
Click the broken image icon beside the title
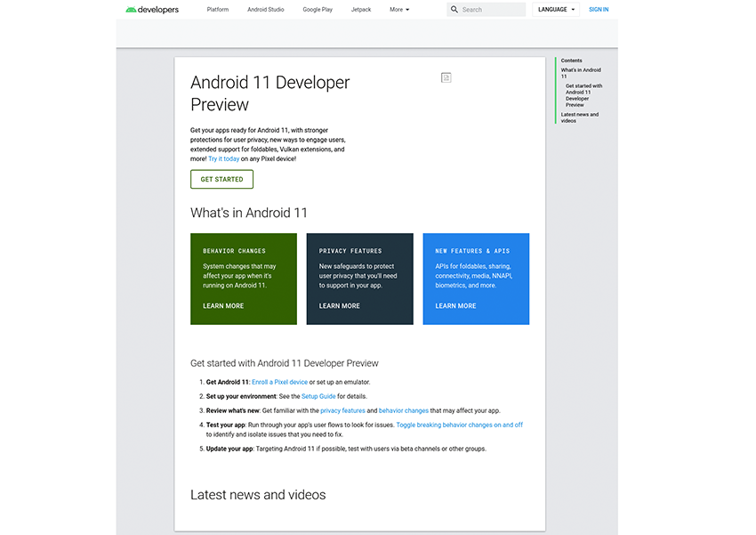(446, 77)
